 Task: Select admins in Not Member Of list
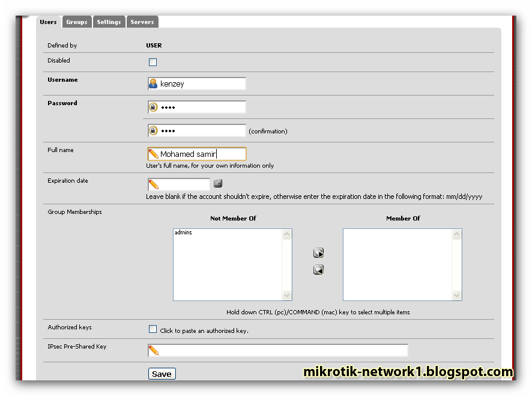point(183,233)
